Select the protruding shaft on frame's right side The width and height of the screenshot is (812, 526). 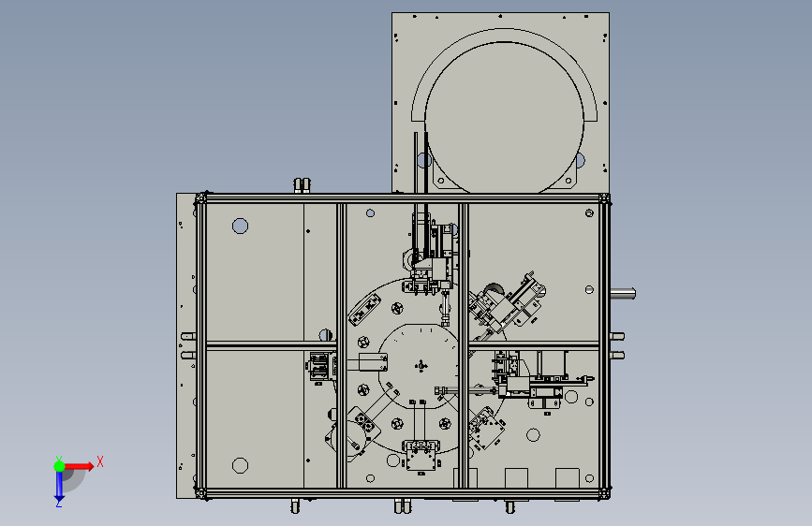(x=623, y=294)
